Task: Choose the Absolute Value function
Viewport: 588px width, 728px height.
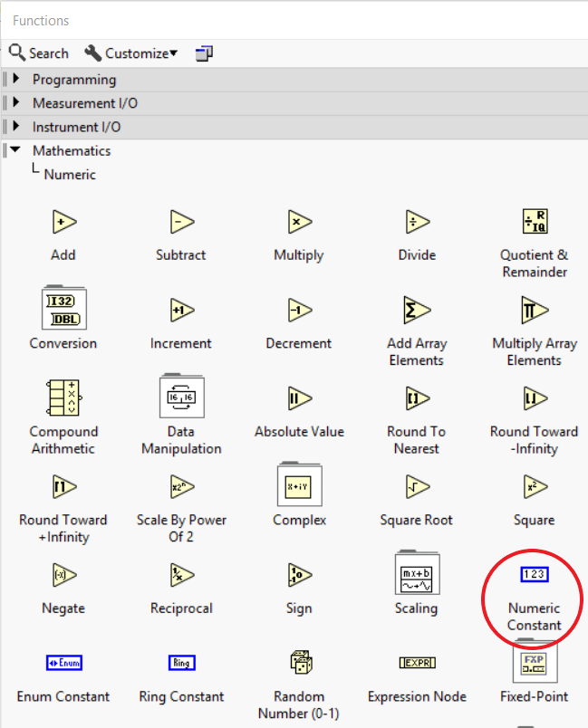Action: [300, 398]
